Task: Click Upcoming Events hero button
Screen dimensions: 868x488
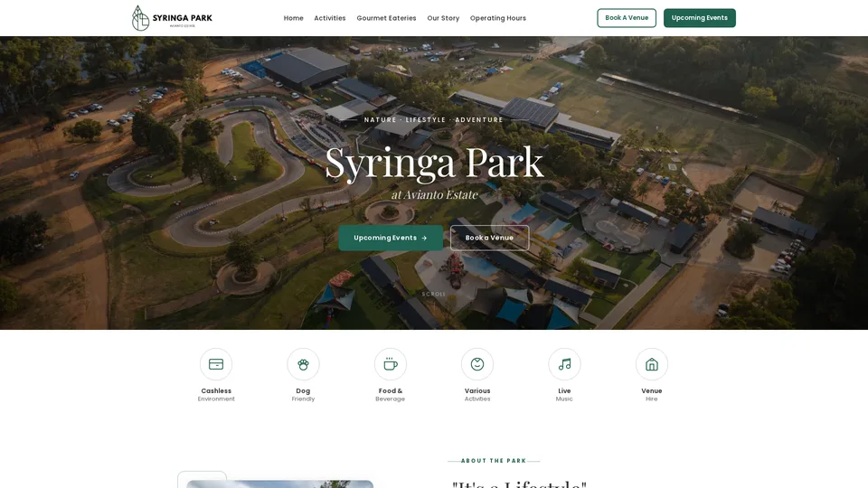Action: click(391, 238)
